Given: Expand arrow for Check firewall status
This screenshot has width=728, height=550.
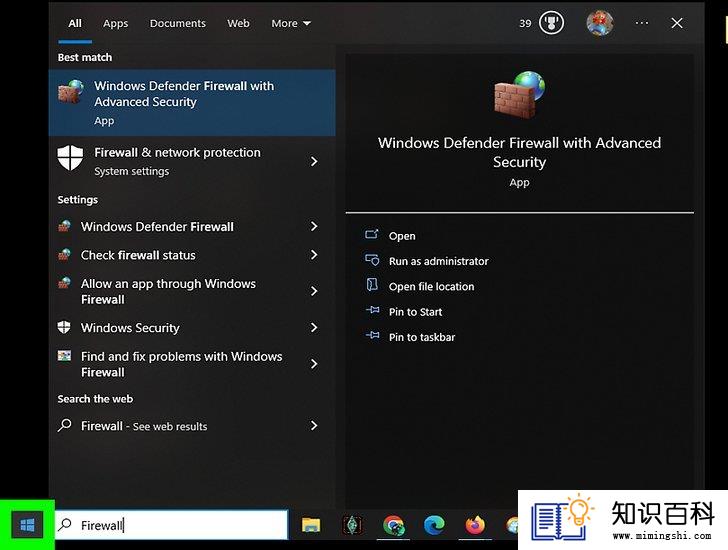Looking at the screenshot, I should [x=314, y=255].
